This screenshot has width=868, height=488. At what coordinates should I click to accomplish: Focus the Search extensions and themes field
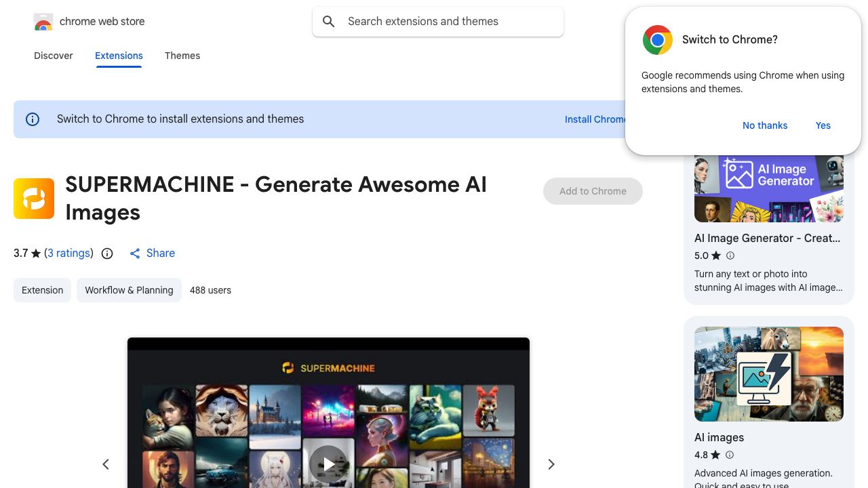click(x=438, y=22)
